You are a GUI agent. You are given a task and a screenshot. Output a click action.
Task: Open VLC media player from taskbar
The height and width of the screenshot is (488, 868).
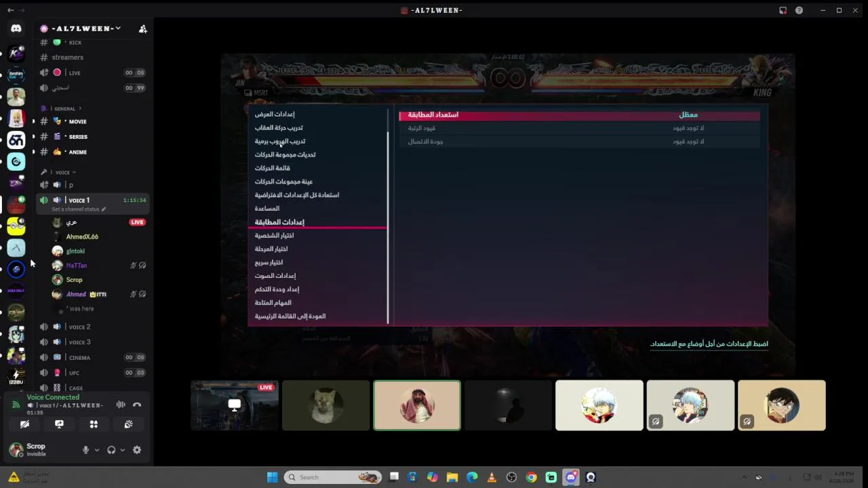click(x=492, y=477)
